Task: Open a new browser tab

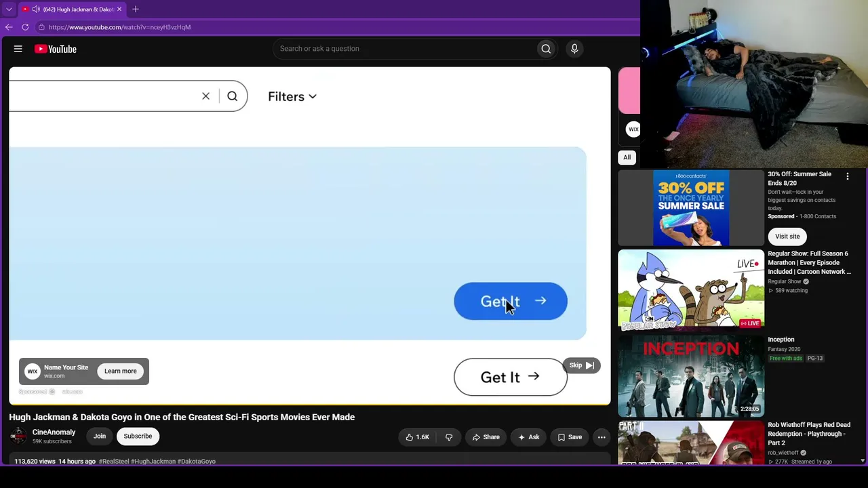Action: click(x=136, y=9)
